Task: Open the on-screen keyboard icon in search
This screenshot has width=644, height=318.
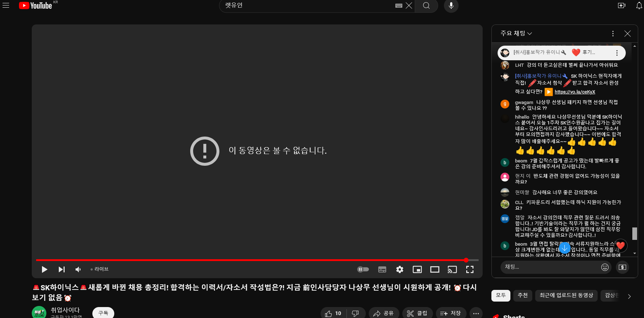Action: [x=399, y=5]
